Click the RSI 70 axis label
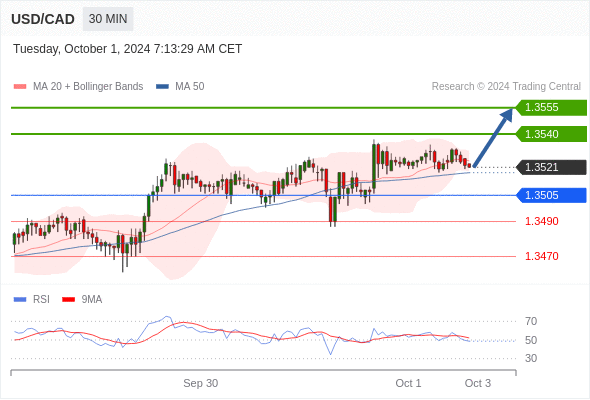Image resolution: width=590 pixels, height=400 pixels. (x=531, y=321)
